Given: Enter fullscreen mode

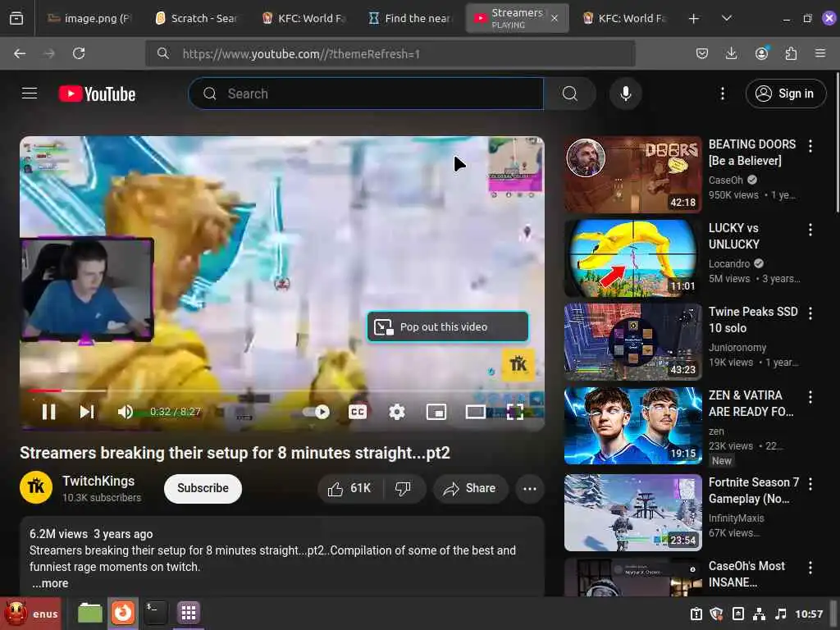Looking at the screenshot, I should click(x=515, y=412).
